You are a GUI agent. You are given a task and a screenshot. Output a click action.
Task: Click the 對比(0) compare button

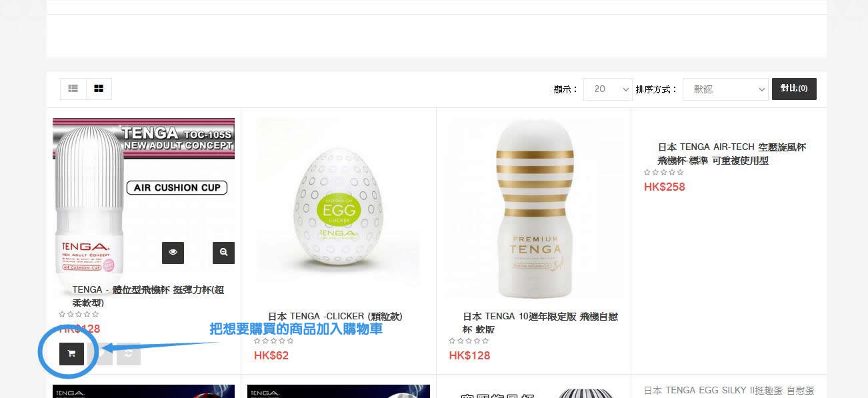[794, 89]
